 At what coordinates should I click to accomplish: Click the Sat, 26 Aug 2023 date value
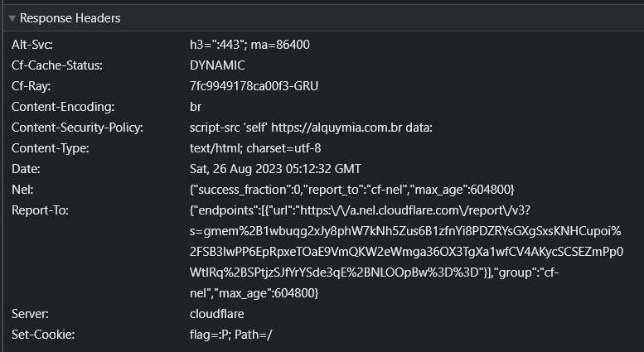pyautogui.click(x=275, y=169)
